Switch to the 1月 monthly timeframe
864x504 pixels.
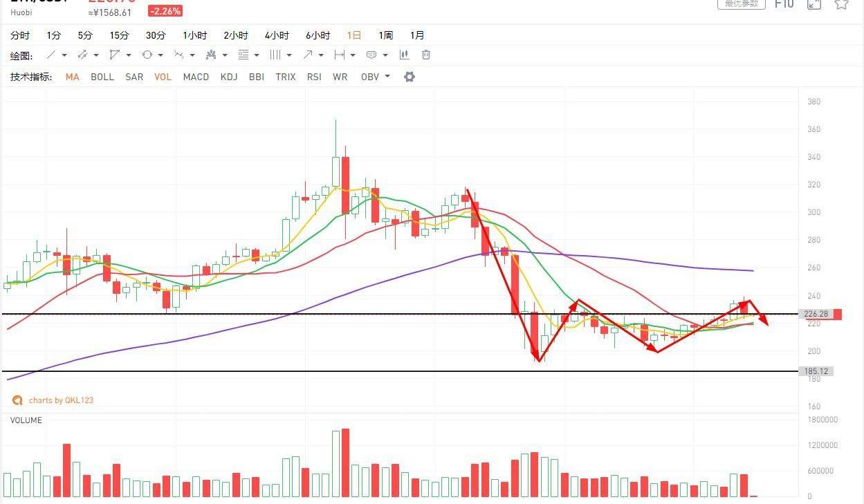click(417, 35)
